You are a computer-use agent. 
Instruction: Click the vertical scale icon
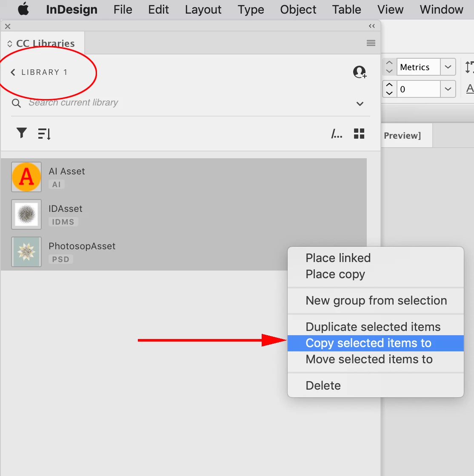tap(469, 67)
